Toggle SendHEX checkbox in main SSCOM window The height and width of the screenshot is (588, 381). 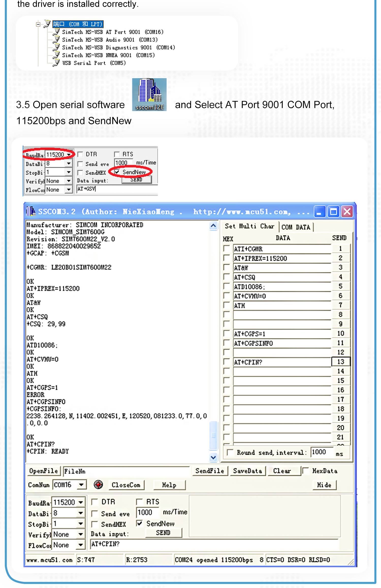tap(94, 524)
